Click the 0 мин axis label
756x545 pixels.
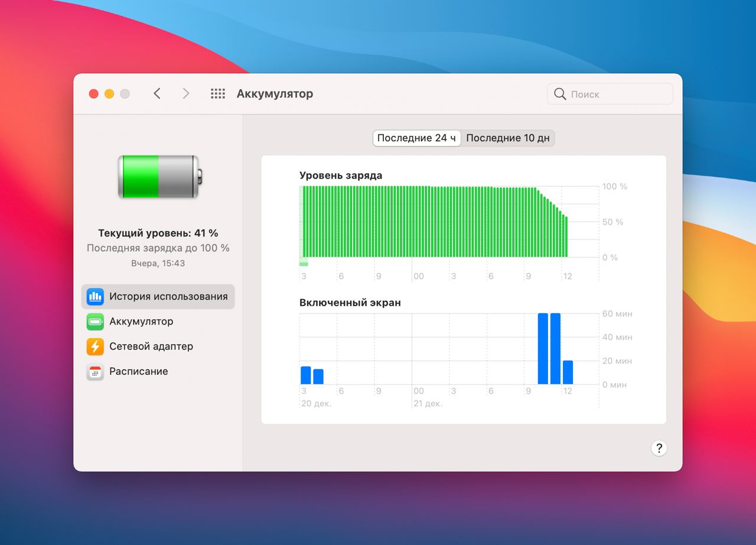coord(614,385)
